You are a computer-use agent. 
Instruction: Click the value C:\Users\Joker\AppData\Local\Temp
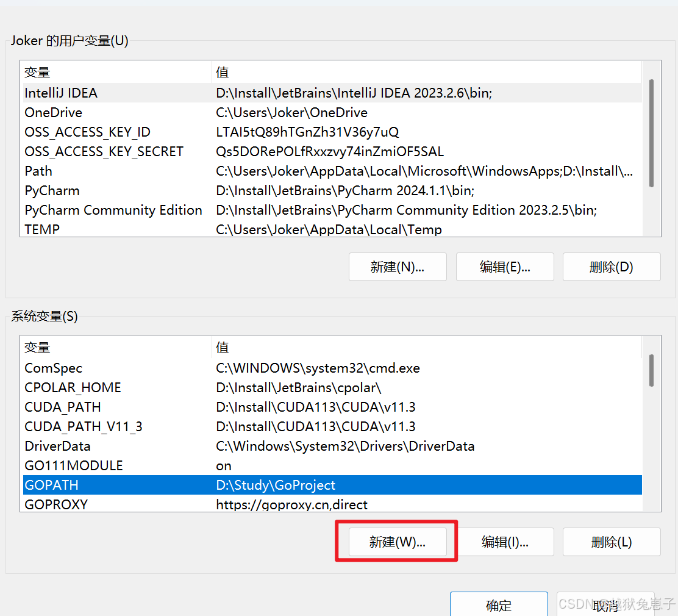pyautogui.click(x=329, y=229)
